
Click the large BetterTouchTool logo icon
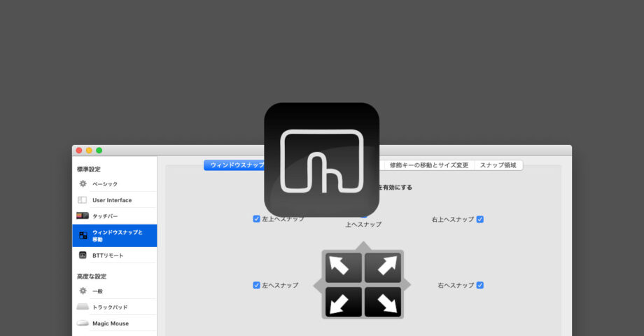click(x=321, y=160)
